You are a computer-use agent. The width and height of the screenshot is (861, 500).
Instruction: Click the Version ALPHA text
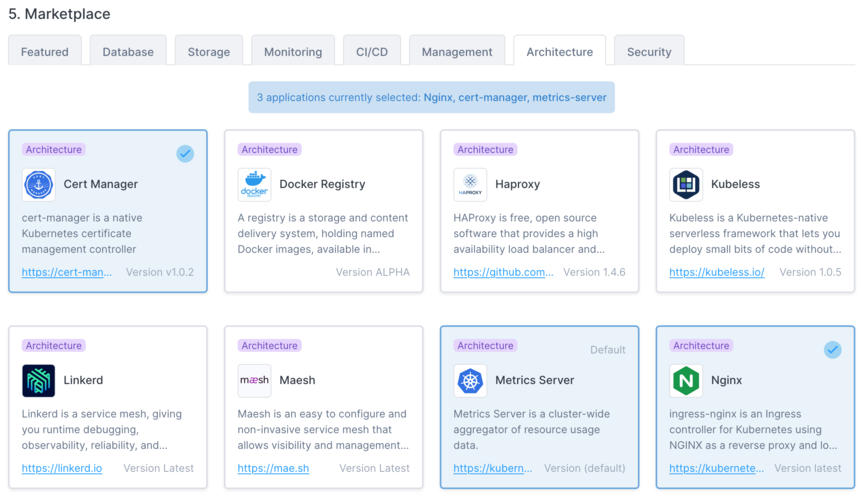(x=373, y=272)
